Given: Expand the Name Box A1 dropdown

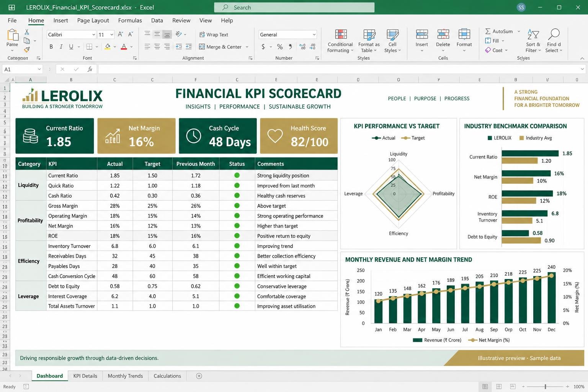Looking at the screenshot, I should (39, 69).
